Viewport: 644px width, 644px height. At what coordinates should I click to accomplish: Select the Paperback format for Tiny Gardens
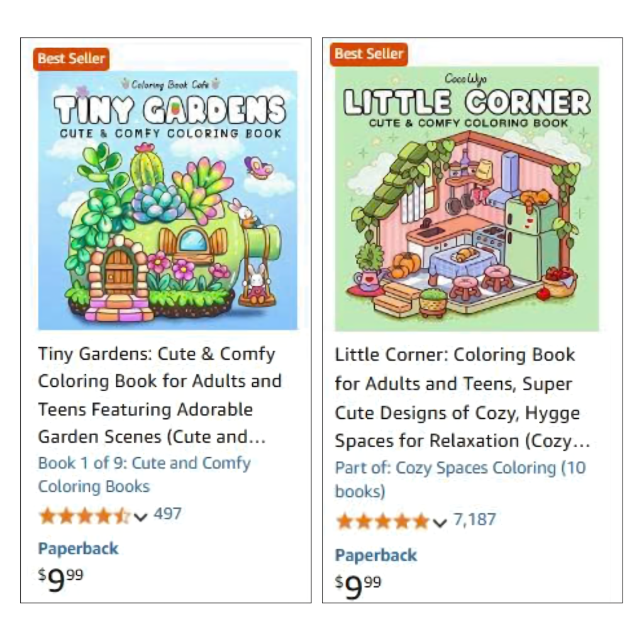78,548
